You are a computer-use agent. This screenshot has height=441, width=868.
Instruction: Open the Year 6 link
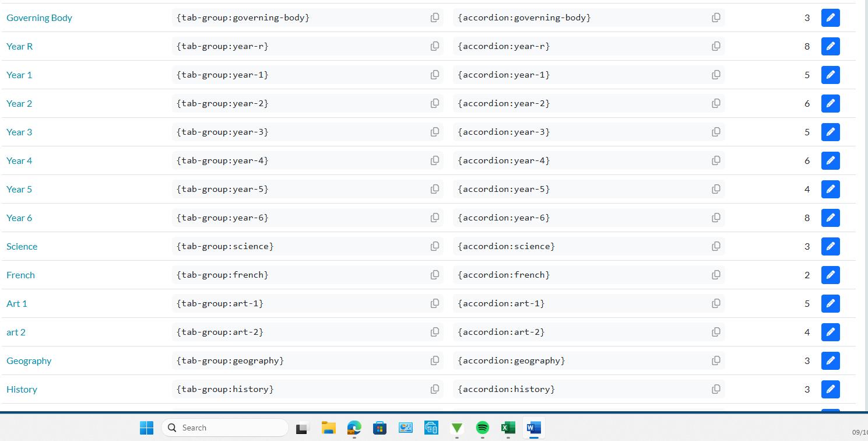pos(19,218)
